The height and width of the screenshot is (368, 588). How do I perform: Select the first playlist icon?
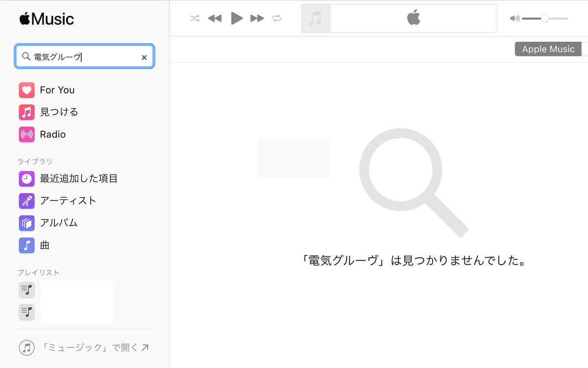26,290
